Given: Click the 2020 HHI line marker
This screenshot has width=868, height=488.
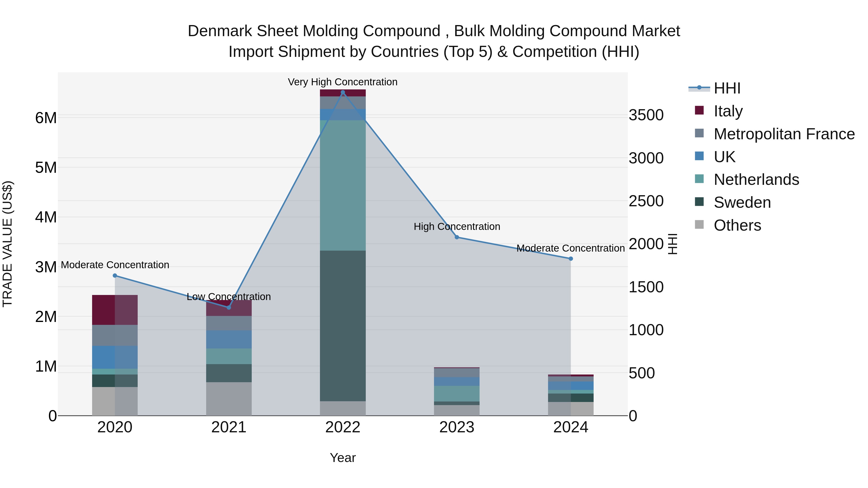Looking at the screenshot, I should 115,275.
